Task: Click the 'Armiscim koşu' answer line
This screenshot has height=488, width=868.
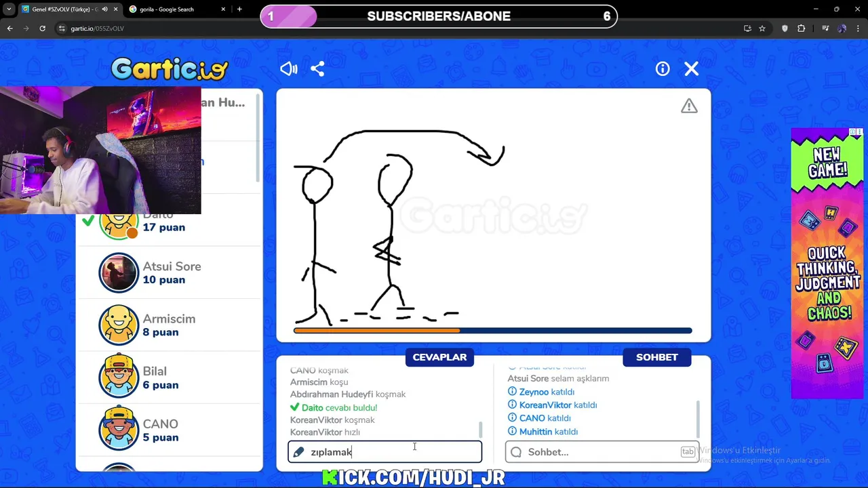Action: click(319, 382)
